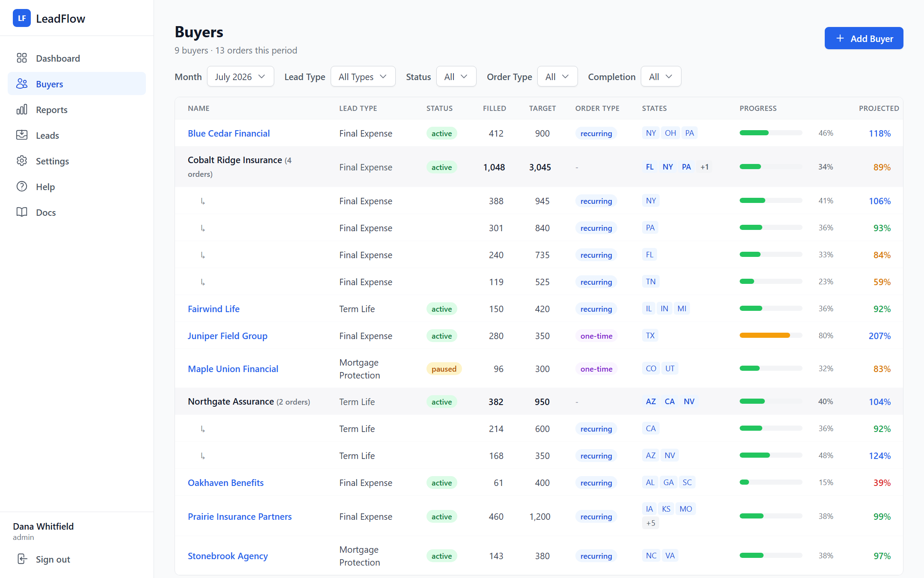This screenshot has width=924, height=578.
Task: Click the UT state tag on Maple Union
Action: (669, 369)
